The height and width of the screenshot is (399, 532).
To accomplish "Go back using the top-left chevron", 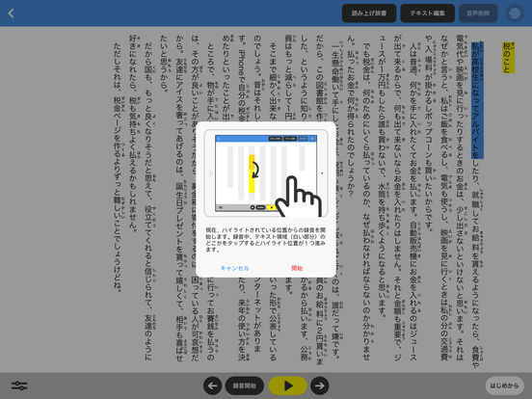I will [12, 13].
